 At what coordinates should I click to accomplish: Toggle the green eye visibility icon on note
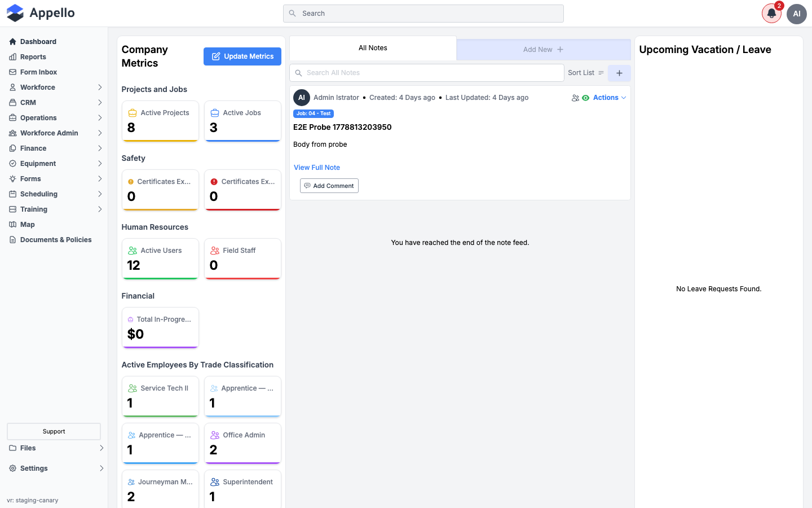(x=585, y=98)
